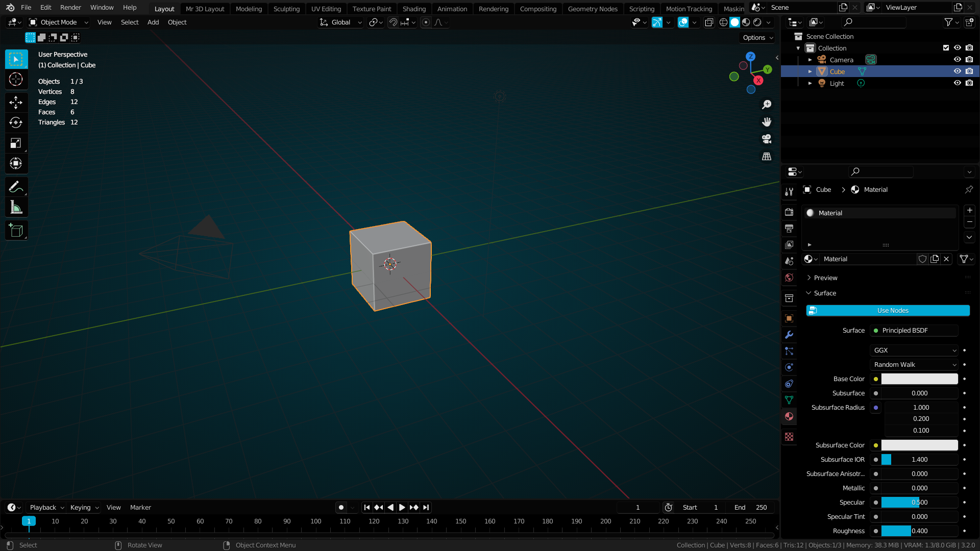Open the Modifier Properties wrench tab
The image size is (980, 551).
pyautogui.click(x=789, y=335)
